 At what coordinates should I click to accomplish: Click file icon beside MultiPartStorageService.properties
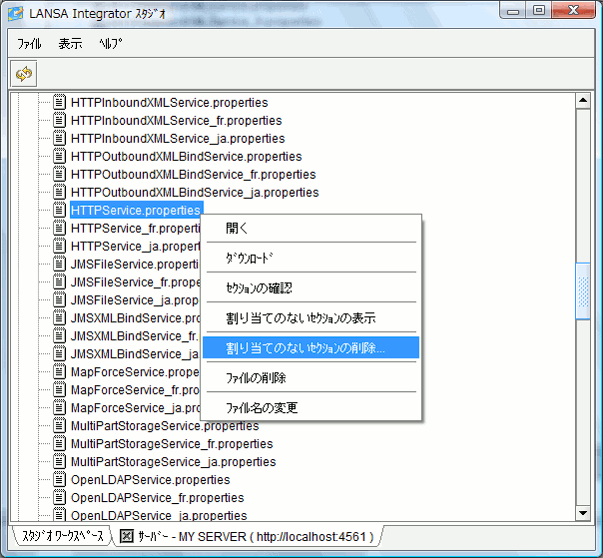[x=59, y=426]
